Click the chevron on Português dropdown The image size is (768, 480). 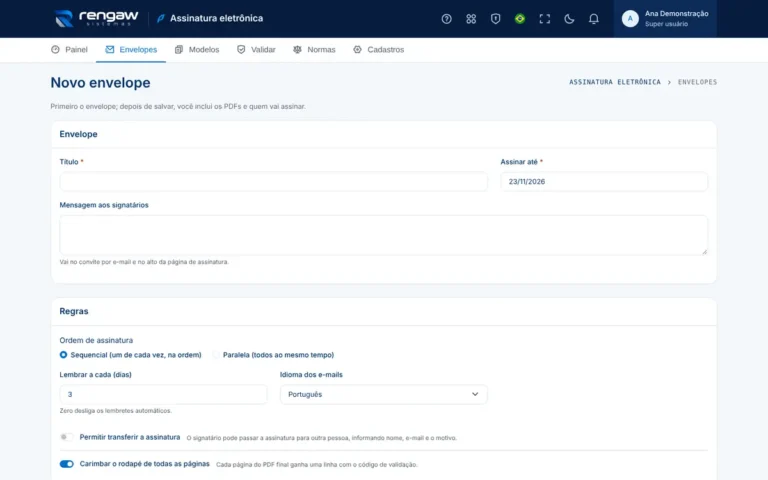click(475, 394)
